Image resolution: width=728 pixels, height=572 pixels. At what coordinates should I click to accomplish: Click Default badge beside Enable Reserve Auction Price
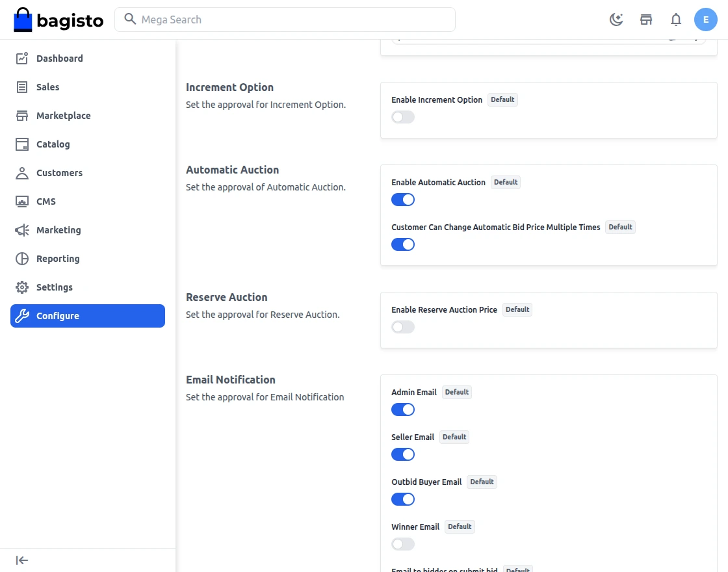517,309
